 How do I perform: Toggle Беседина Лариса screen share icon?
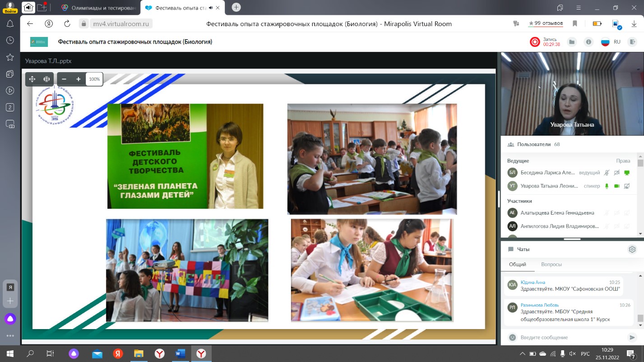(626, 173)
